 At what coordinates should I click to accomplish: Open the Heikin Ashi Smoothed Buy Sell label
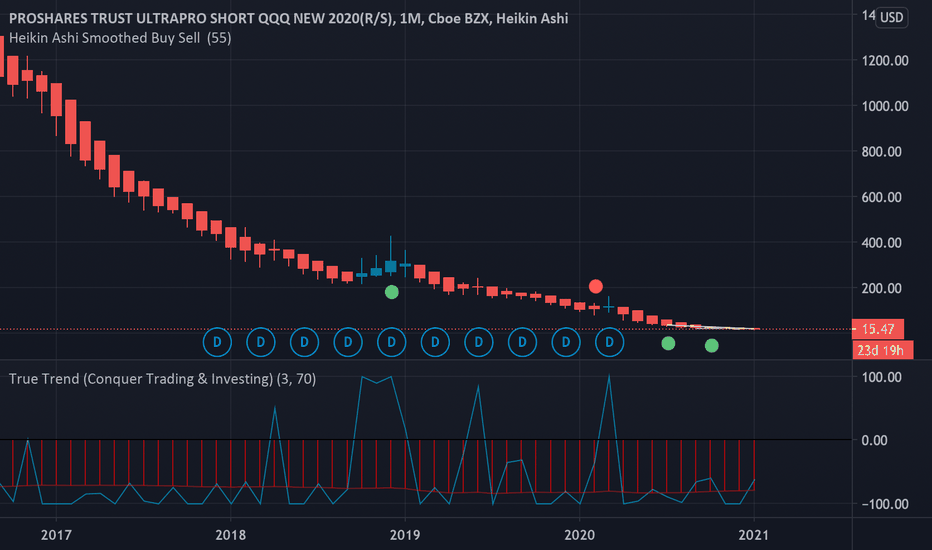pyautogui.click(x=120, y=38)
